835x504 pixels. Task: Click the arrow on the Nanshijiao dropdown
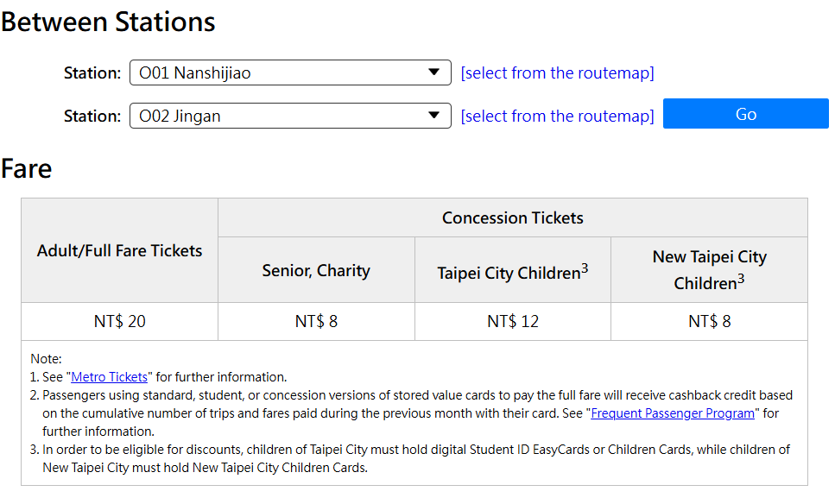tap(433, 73)
